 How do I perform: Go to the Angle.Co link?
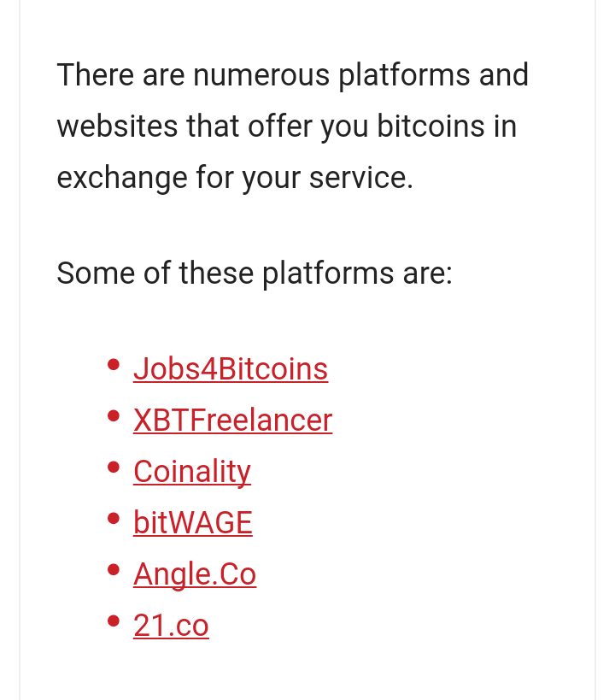pos(195,574)
